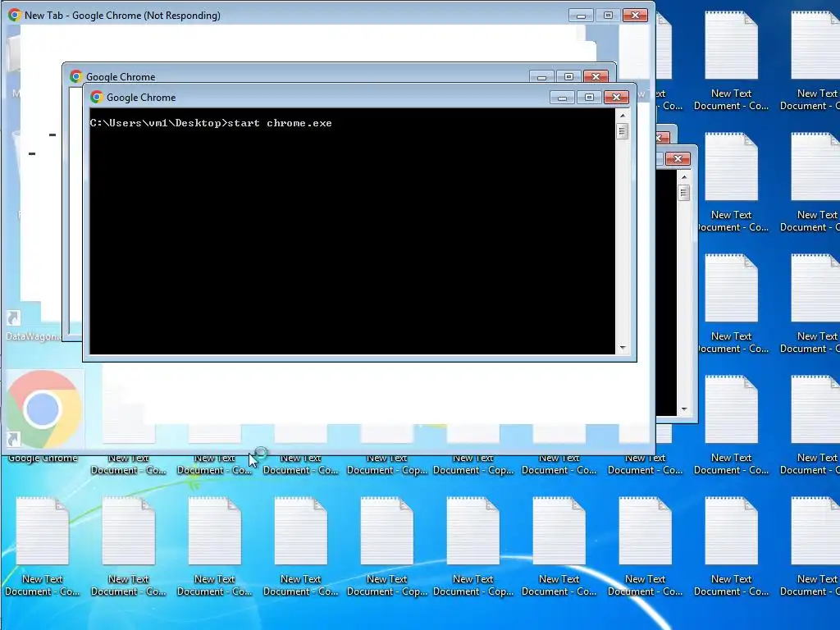Viewport: 840px width, 630px height.
Task: Grab the front console scrollbar thumb
Action: click(x=622, y=131)
